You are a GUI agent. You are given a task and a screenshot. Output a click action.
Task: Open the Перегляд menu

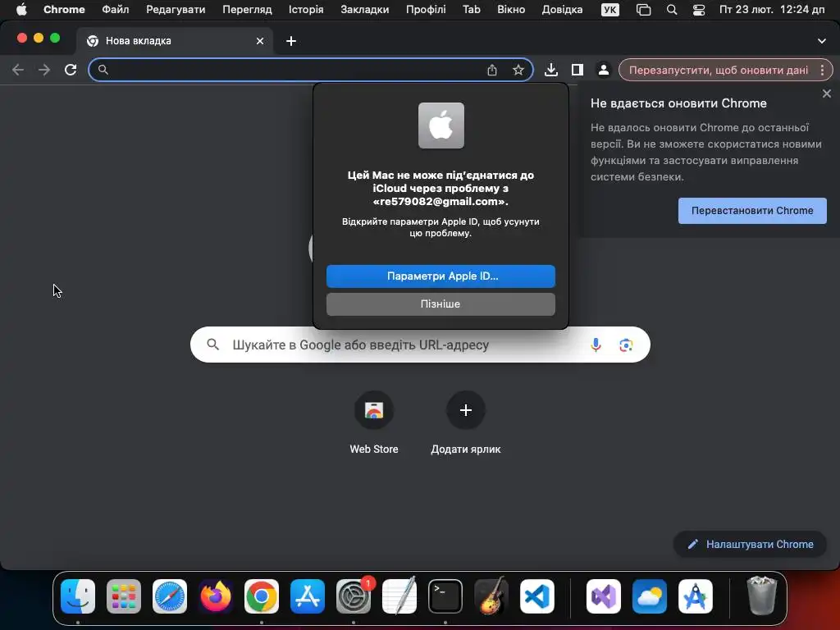click(247, 10)
